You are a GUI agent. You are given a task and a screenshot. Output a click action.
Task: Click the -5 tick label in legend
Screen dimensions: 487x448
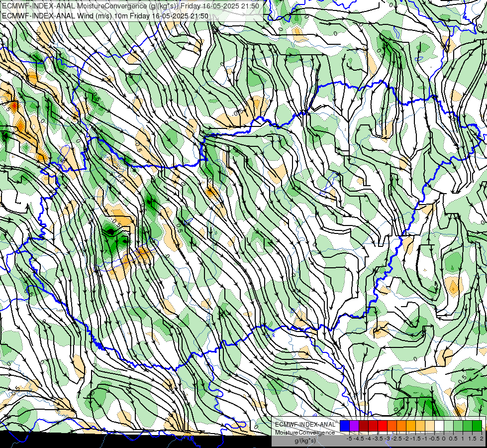click(x=349, y=439)
